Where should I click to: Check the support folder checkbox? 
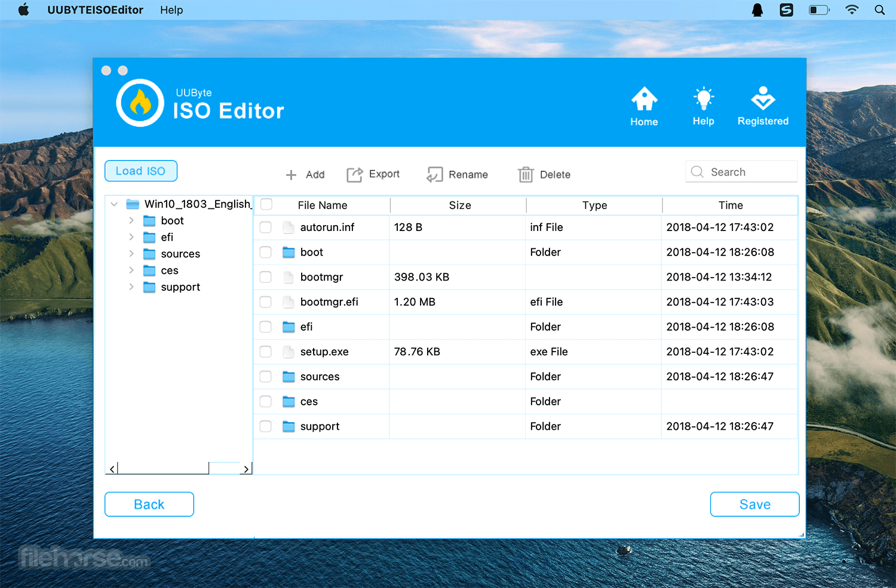(266, 426)
